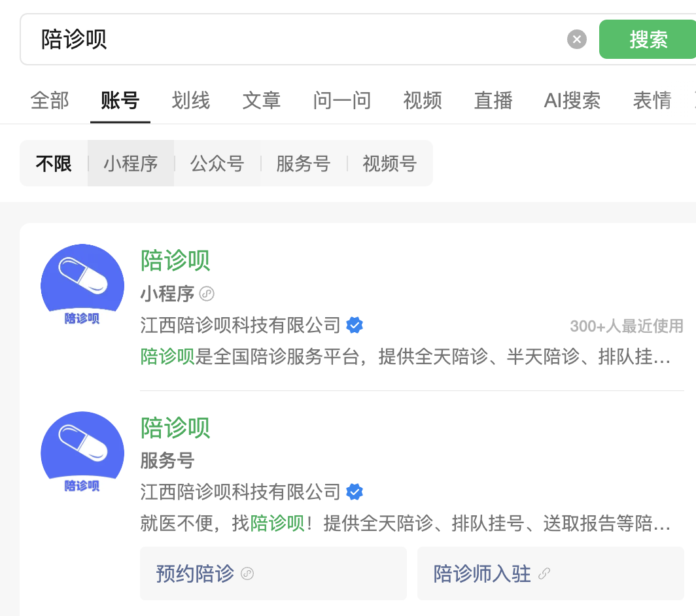This screenshot has width=696, height=616.
Task: Open the 预约陪诊 shortcut
Action: coord(273,573)
